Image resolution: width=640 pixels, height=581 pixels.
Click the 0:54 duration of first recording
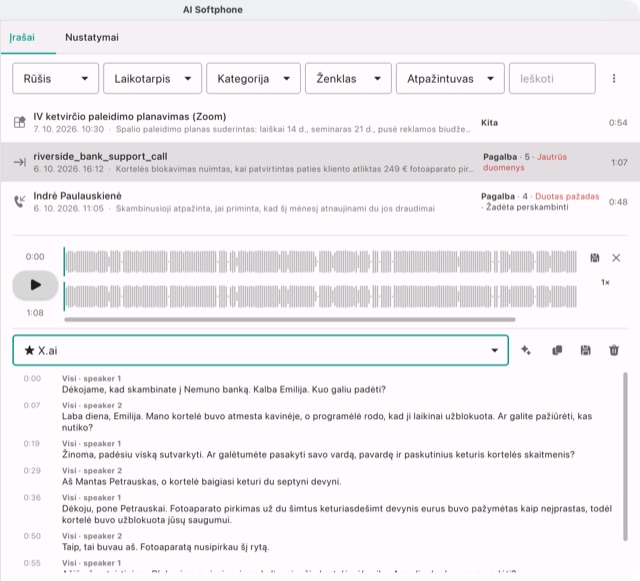[x=618, y=122]
